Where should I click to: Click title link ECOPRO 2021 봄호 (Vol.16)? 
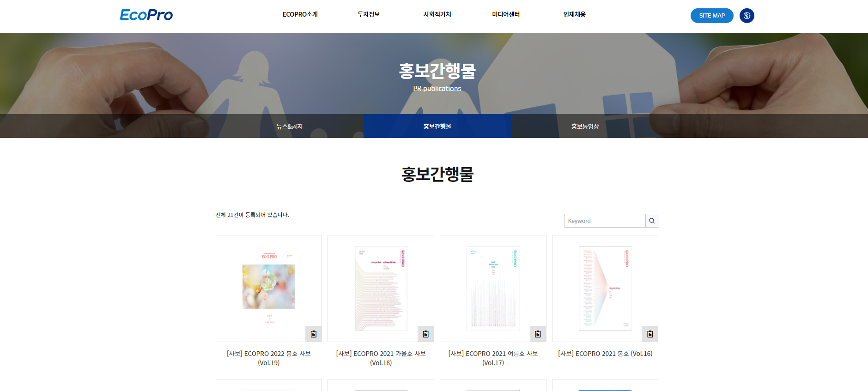click(x=605, y=354)
